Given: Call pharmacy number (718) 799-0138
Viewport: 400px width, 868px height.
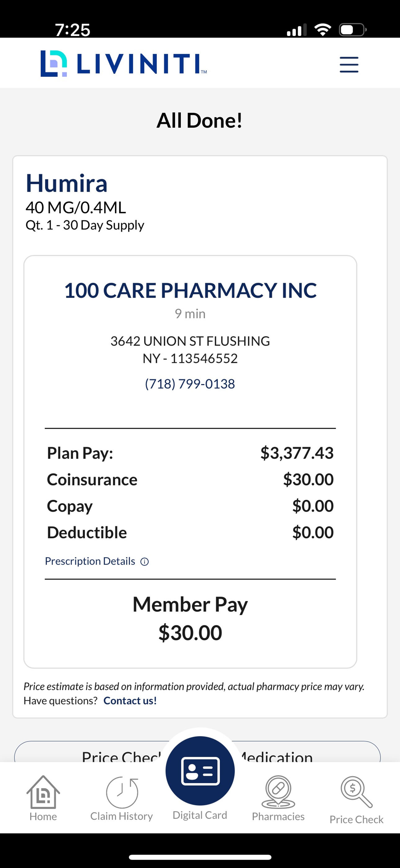Looking at the screenshot, I should click(190, 384).
